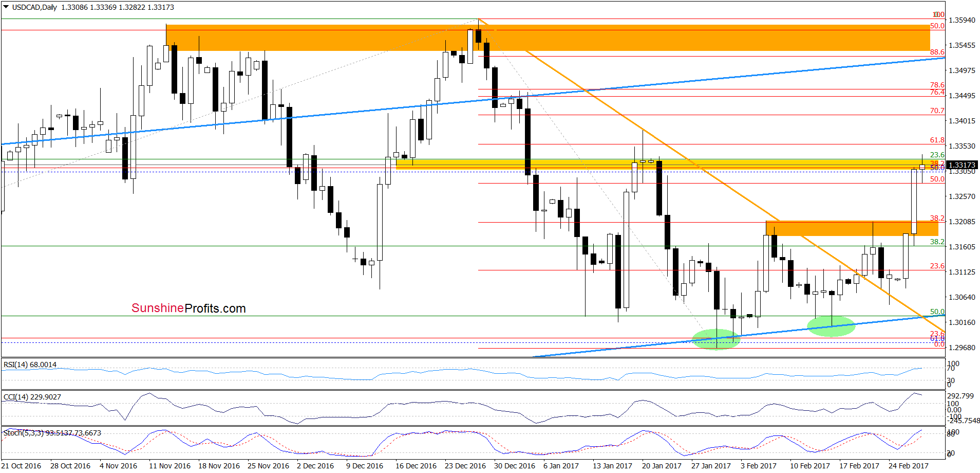This screenshot has height=473, width=980.
Task: Click date label 28 Oct 2016
Action: (70, 466)
